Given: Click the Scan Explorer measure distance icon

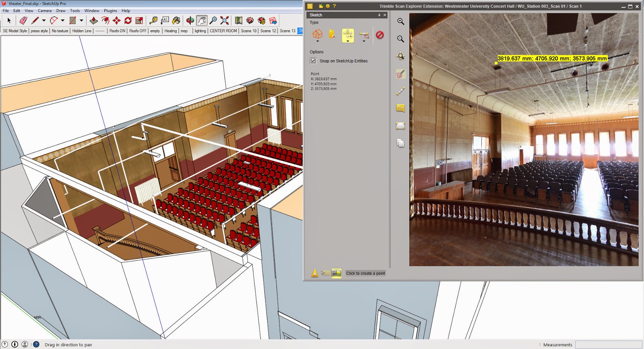Looking at the screenshot, I should point(400,91).
